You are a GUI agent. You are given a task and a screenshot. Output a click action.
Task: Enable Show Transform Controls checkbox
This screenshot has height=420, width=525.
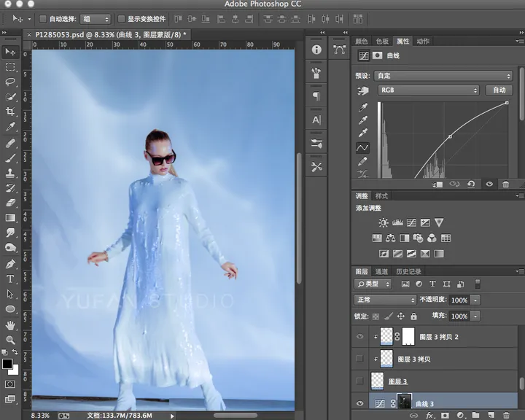pyautogui.click(x=121, y=19)
